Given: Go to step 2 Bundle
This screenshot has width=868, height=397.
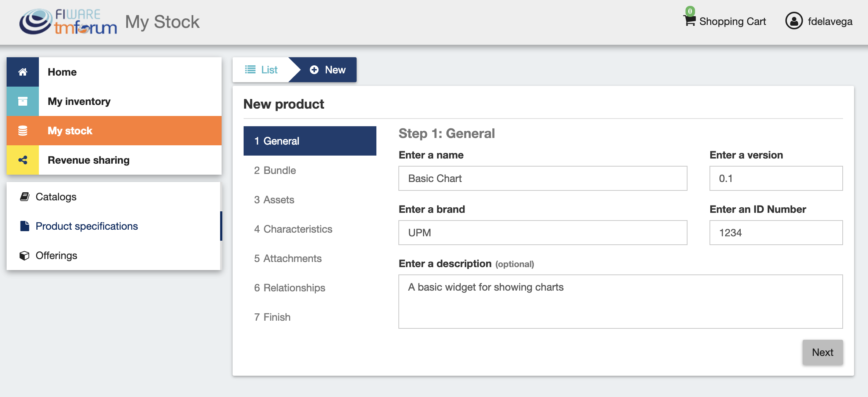Looking at the screenshot, I should coord(310,170).
